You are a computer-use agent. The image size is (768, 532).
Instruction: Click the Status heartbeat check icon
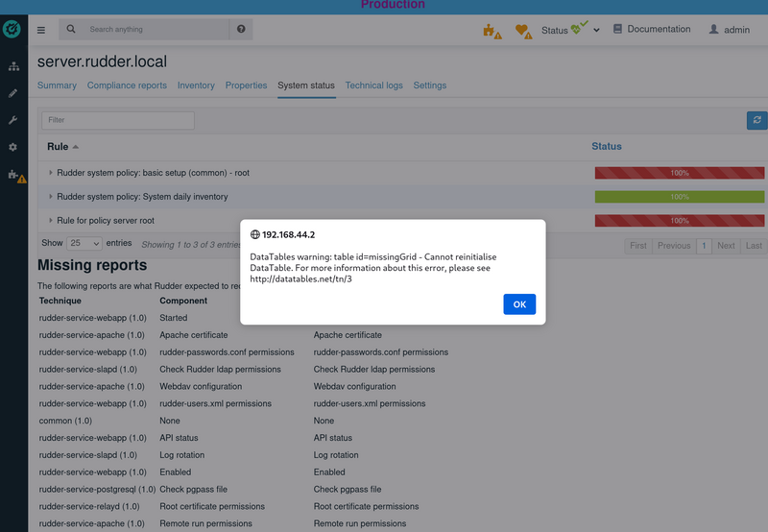click(579, 27)
